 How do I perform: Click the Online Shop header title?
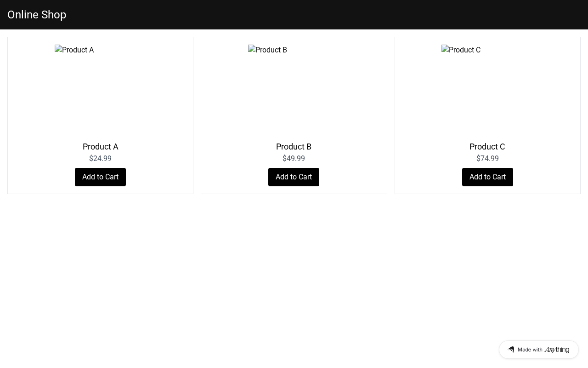[37, 15]
